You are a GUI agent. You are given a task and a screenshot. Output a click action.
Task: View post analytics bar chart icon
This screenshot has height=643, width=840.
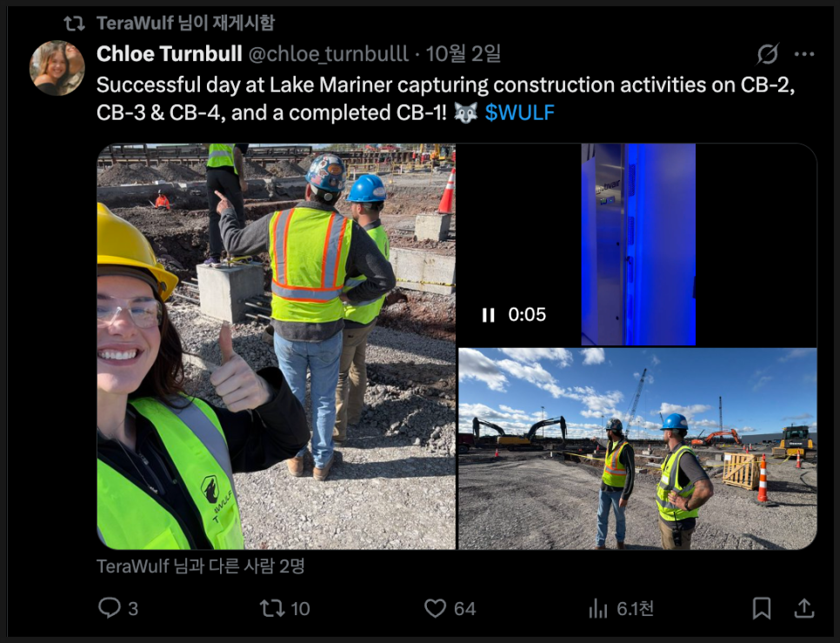click(x=598, y=608)
